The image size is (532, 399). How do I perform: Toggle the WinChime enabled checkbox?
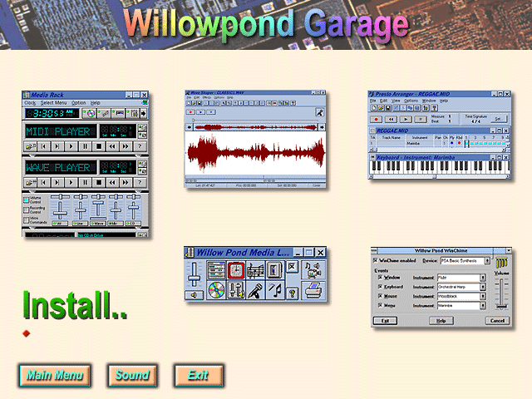pos(374,259)
